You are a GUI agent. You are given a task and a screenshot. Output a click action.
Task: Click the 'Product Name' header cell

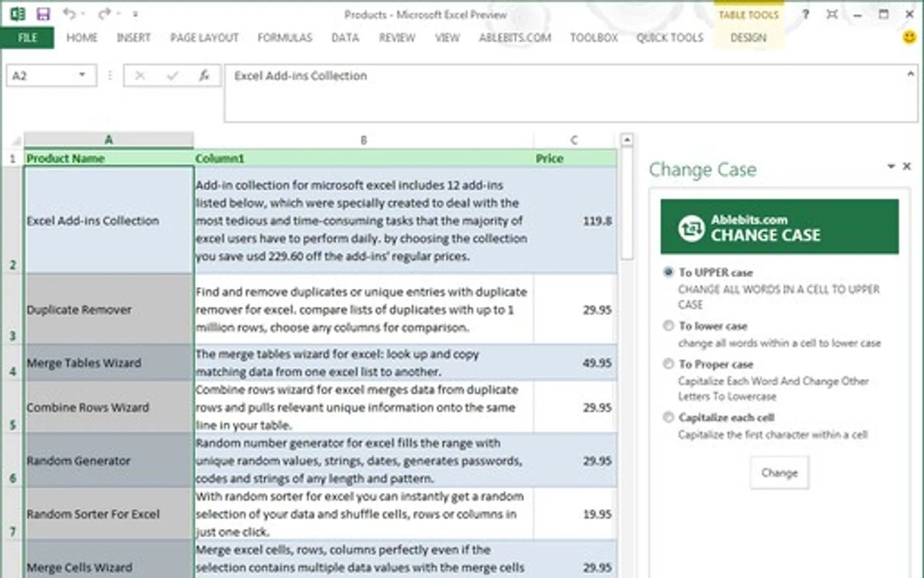click(109, 158)
